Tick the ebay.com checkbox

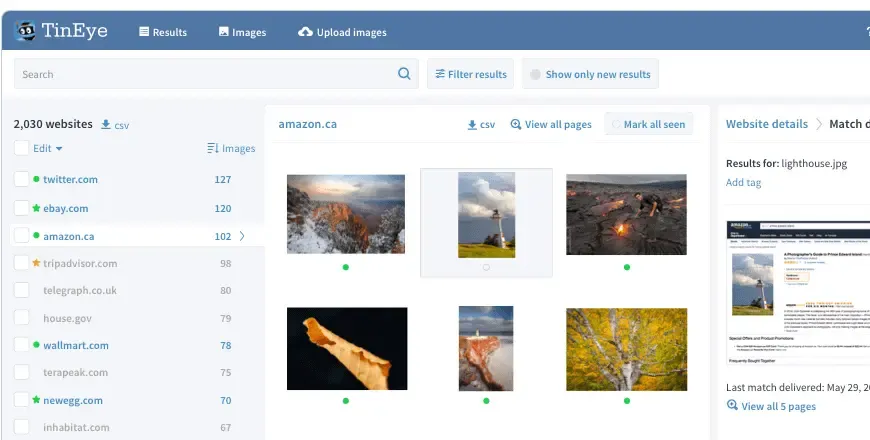(22, 208)
